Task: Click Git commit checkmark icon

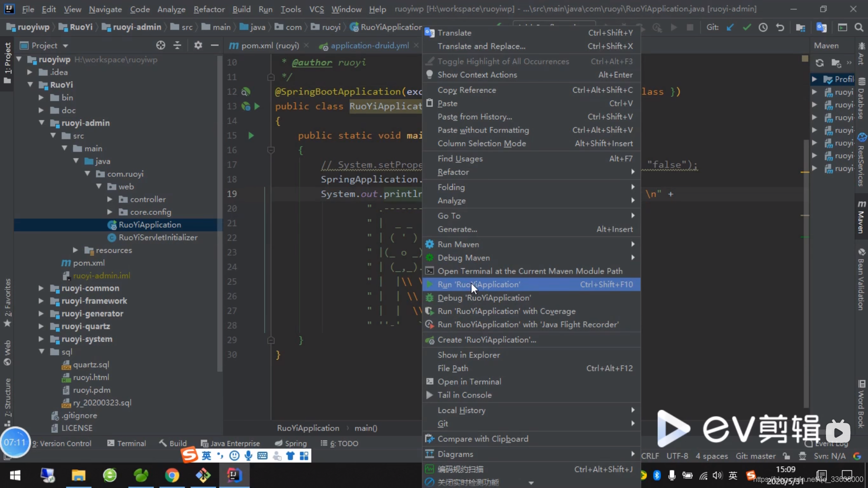Action: tap(747, 28)
